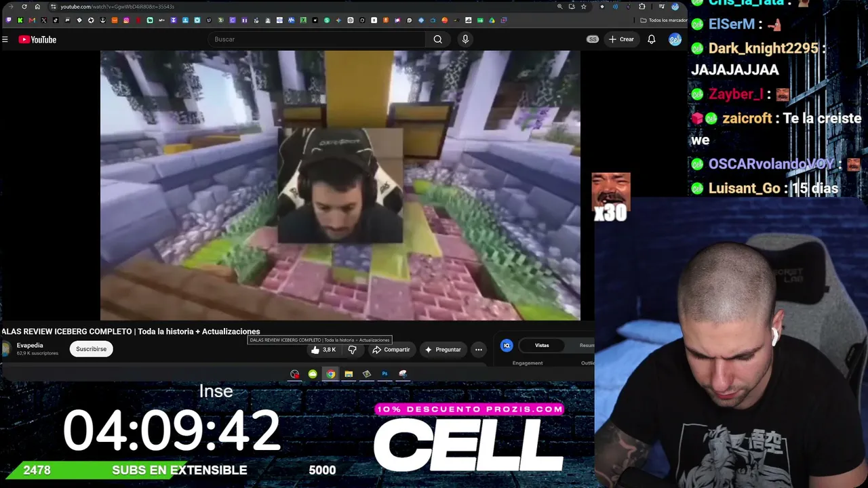868x488 pixels.
Task: Open the YouTube account avatar menu
Action: 675,39
